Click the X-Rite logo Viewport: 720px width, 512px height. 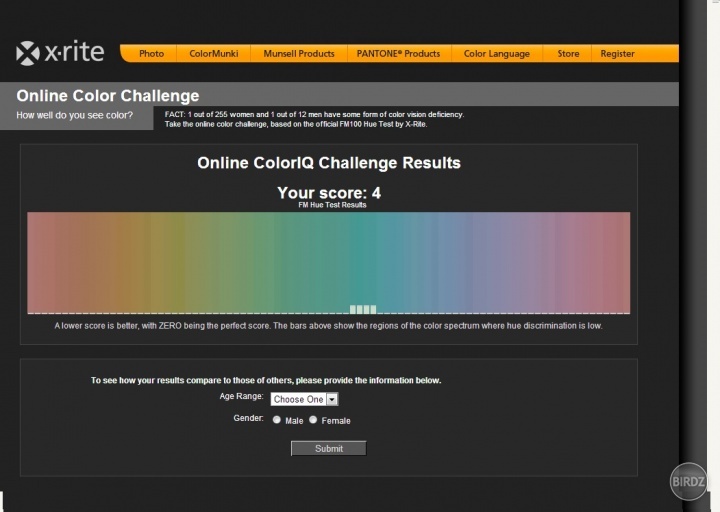coord(60,52)
